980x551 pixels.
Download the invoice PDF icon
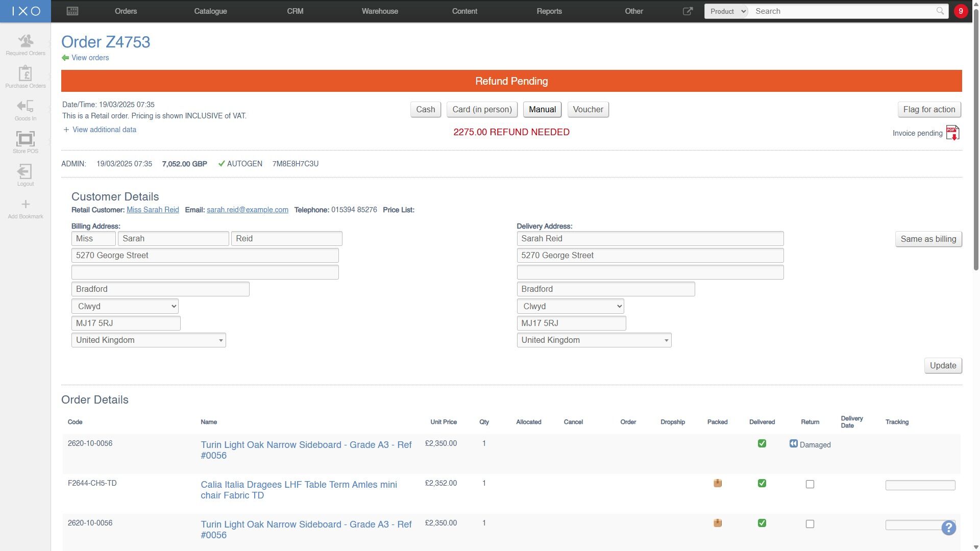click(x=952, y=133)
